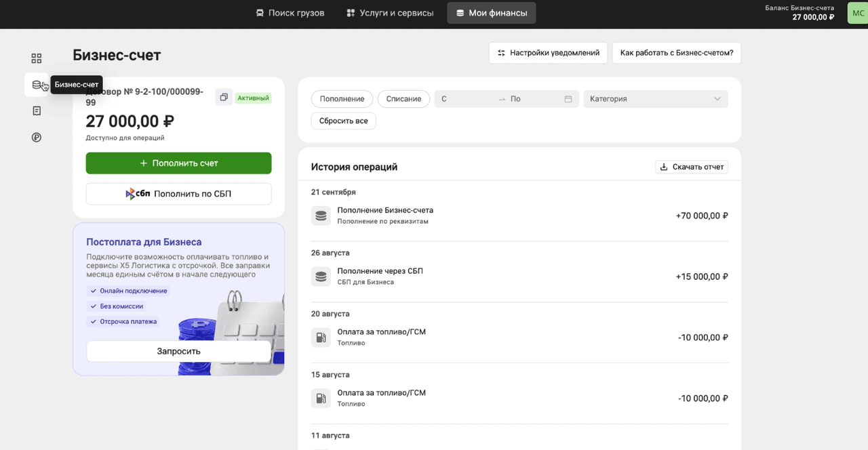
Task: Open the ruble icon in the sidebar
Action: click(x=37, y=137)
